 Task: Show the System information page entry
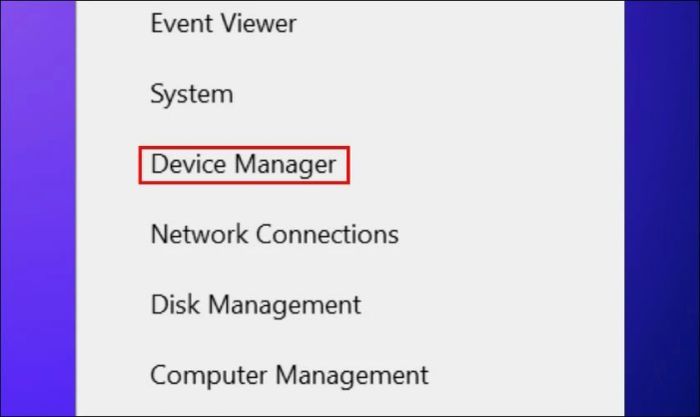tap(191, 95)
